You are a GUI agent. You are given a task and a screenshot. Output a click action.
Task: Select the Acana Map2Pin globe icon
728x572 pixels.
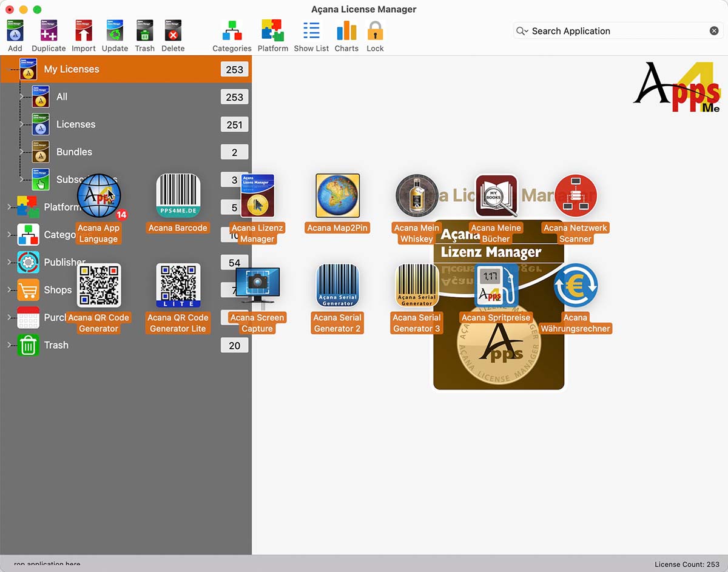pyautogui.click(x=338, y=196)
